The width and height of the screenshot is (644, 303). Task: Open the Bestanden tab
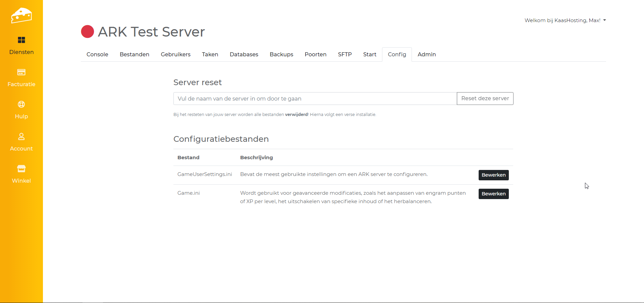[x=135, y=55]
